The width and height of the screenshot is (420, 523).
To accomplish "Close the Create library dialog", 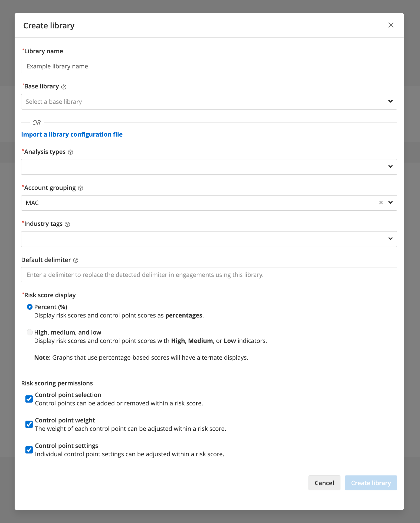I will [x=391, y=25].
